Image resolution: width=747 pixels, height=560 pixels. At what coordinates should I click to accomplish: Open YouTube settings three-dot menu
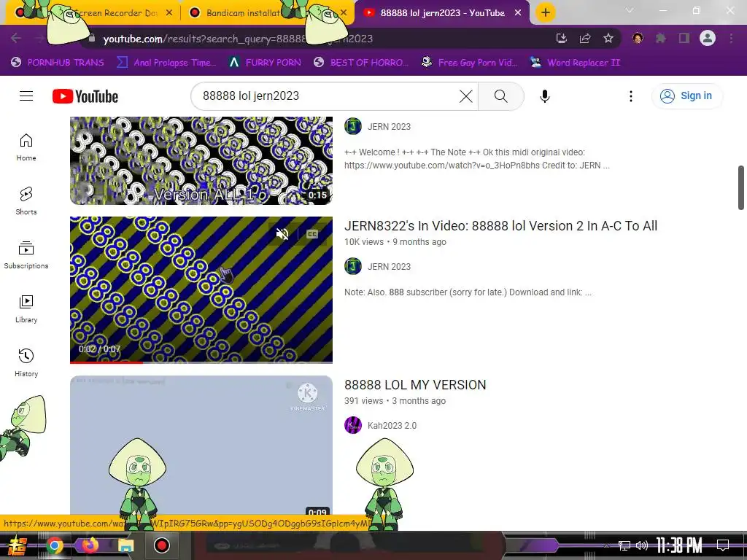(x=631, y=96)
